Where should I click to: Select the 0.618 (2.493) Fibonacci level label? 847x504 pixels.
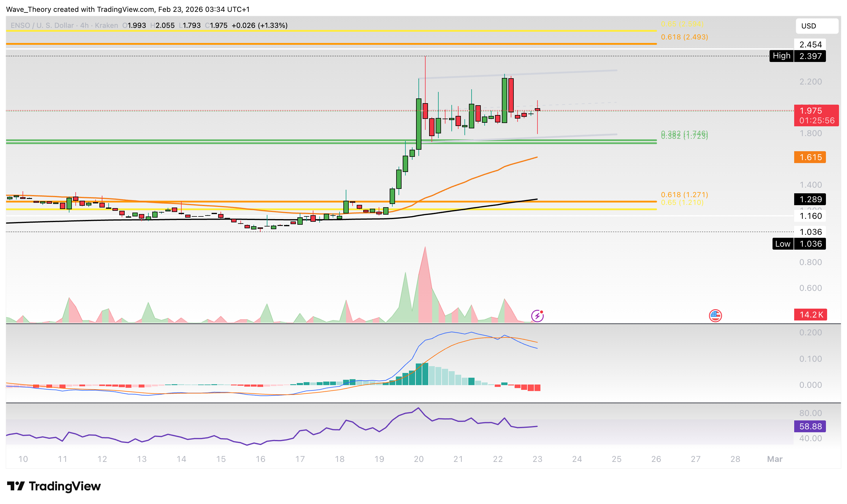point(684,37)
